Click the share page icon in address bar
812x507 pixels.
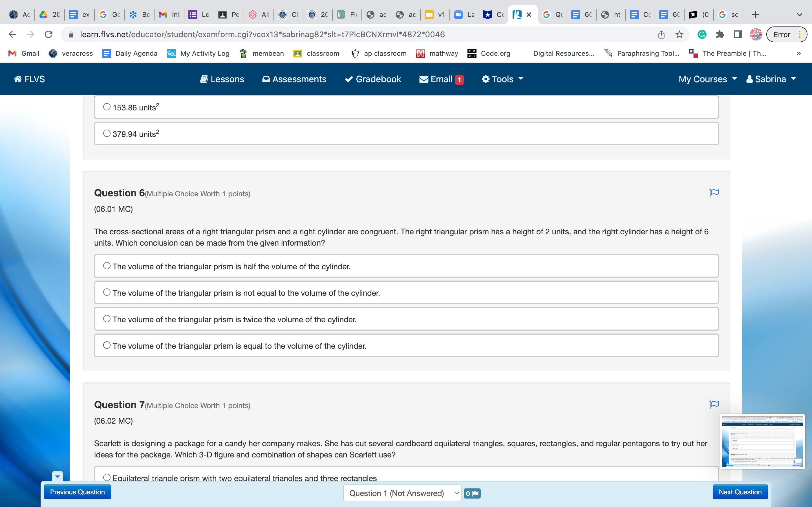click(x=661, y=34)
